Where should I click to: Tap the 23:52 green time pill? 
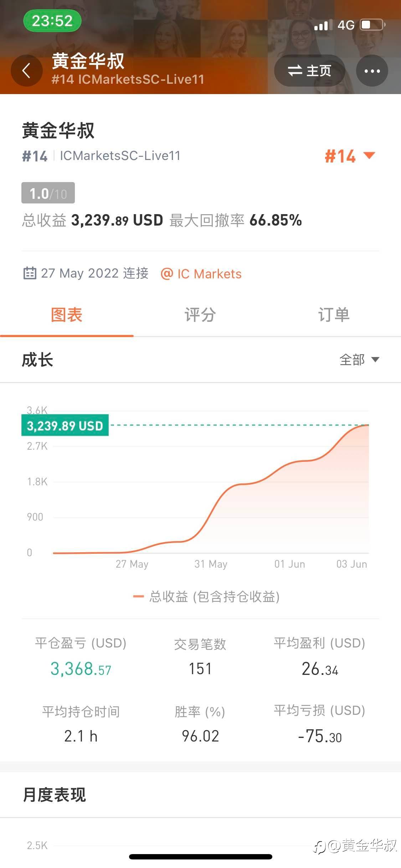coord(52,21)
